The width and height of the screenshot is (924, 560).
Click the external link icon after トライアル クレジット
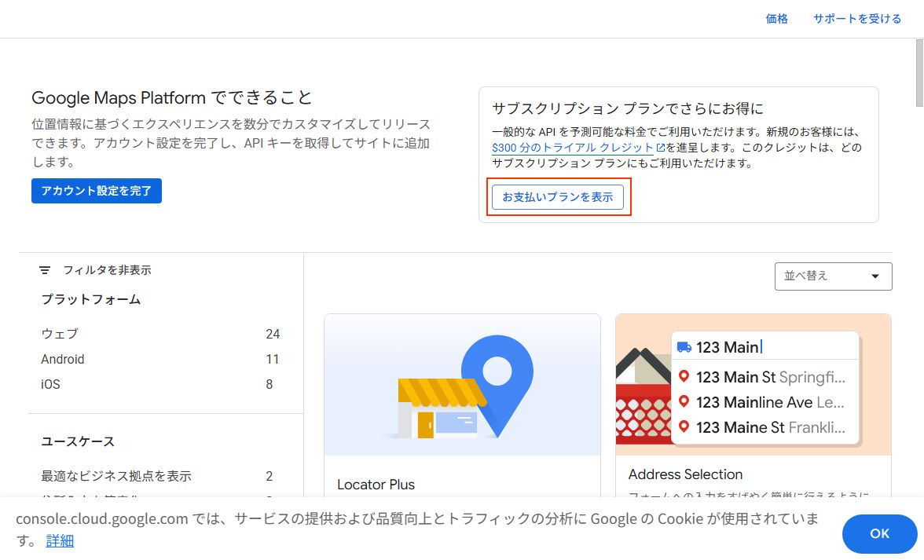660,148
